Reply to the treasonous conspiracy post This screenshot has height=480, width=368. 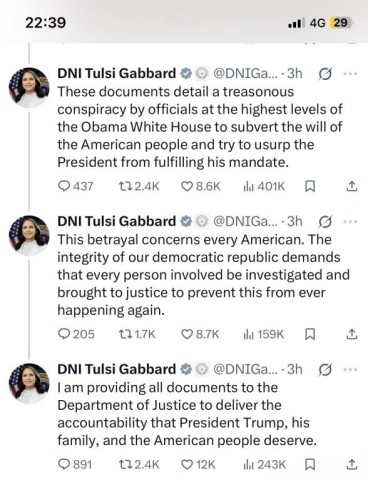tap(75, 186)
